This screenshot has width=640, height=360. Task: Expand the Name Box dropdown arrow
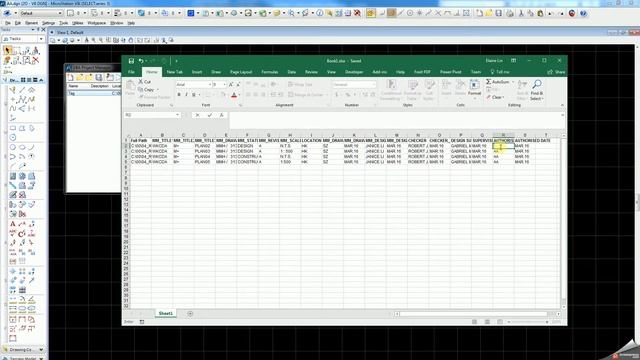pos(178,115)
